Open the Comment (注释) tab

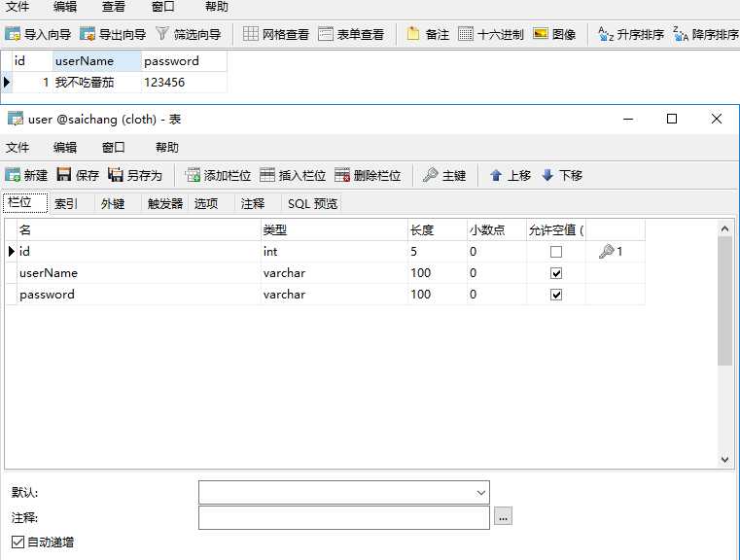(253, 203)
